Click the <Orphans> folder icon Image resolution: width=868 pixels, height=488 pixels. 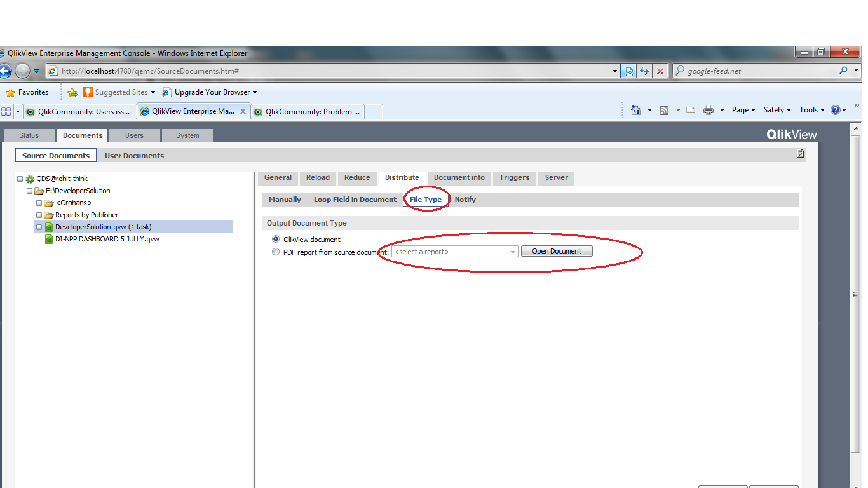click(x=49, y=203)
